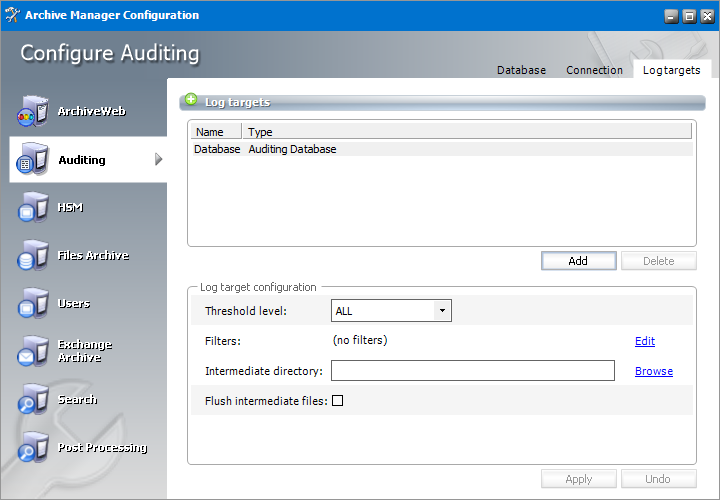Switch to the Connection tab
This screenshot has width=720, height=500.
coord(594,70)
